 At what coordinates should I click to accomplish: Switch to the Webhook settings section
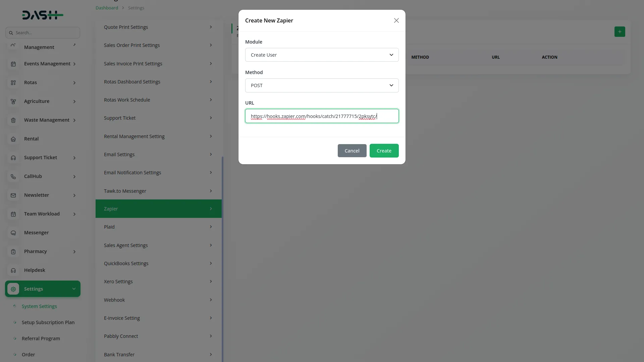click(158, 300)
